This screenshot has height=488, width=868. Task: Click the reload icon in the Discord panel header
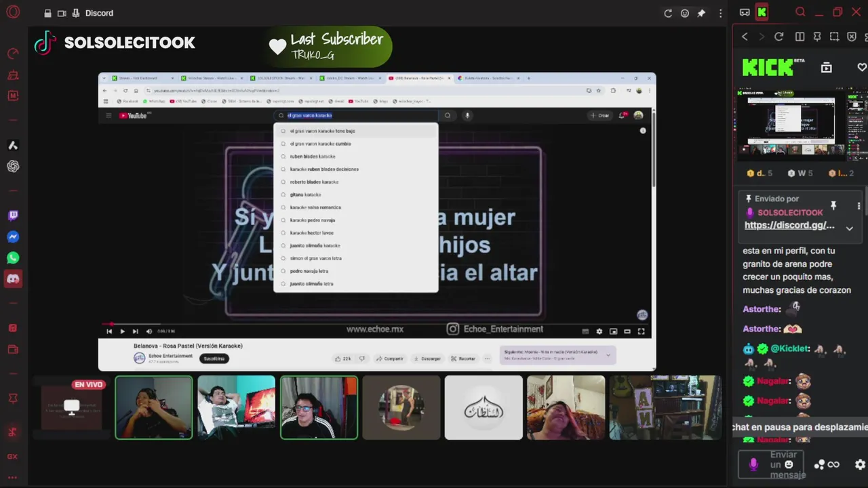click(668, 14)
